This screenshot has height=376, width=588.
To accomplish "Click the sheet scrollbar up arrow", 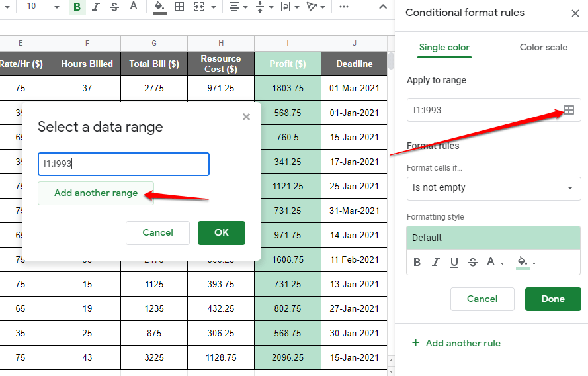I will pos(391,361).
